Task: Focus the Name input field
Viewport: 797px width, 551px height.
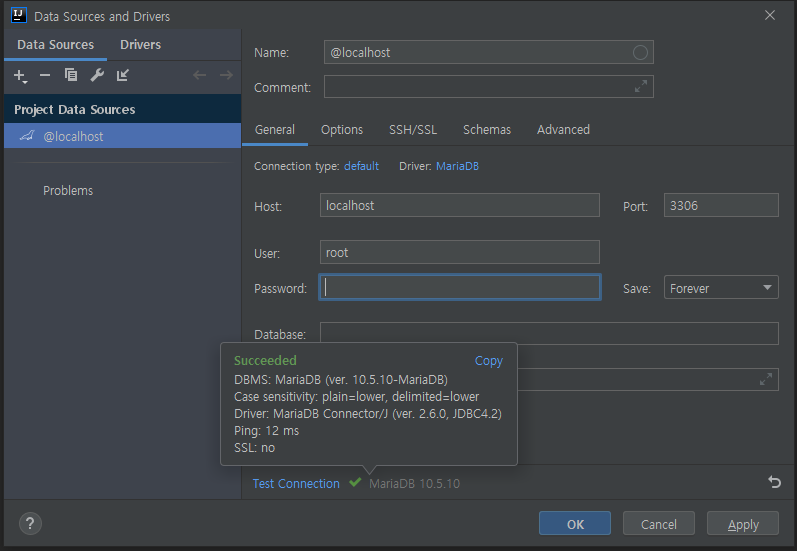Action: click(488, 52)
